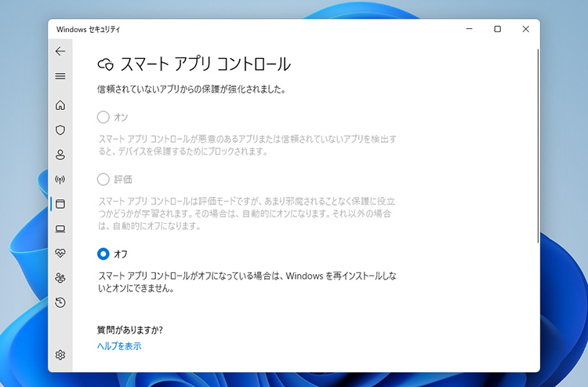Open Settings gear in the sidebar

pos(60,355)
